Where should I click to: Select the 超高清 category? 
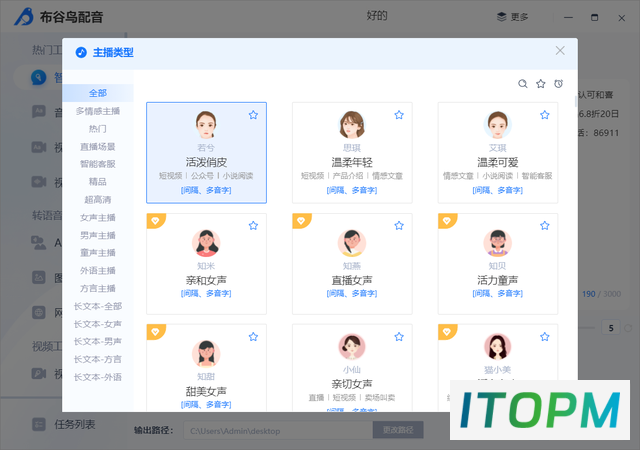click(x=98, y=200)
